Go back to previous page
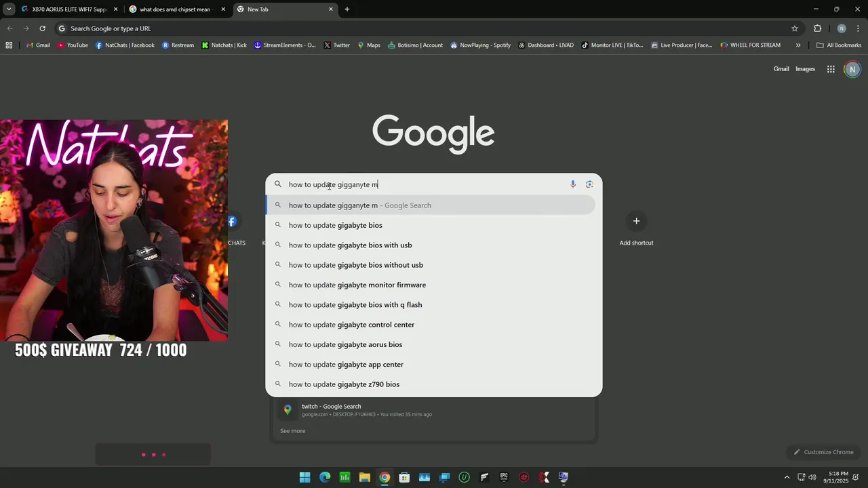 click(9, 28)
